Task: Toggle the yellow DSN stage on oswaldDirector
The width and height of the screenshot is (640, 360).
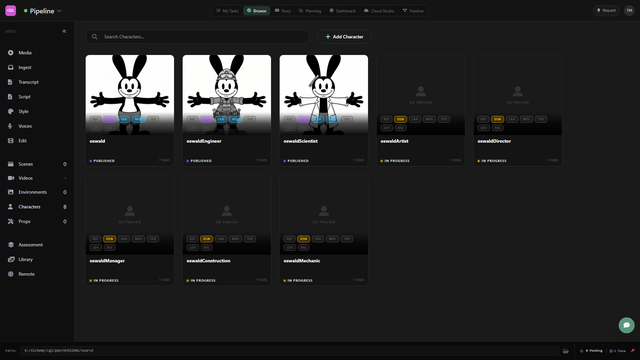Action: coord(497,119)
